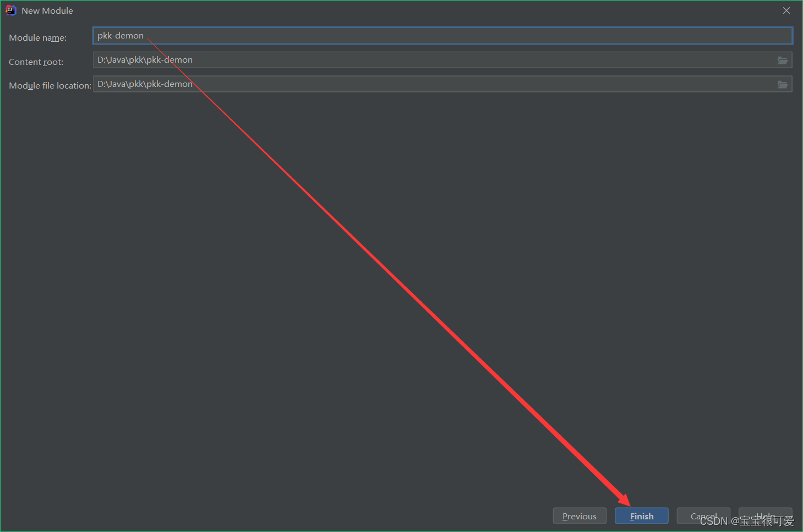Browse folder for Content root
The image size is (803, 532).
click(x=783, y=60)
